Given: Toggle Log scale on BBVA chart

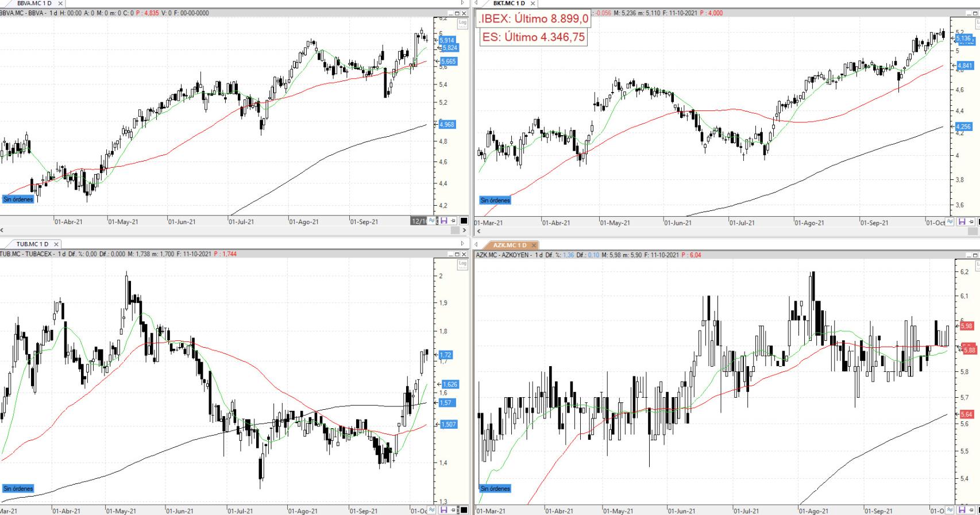Looking at the screenshot, I should [x=462, y=23].
